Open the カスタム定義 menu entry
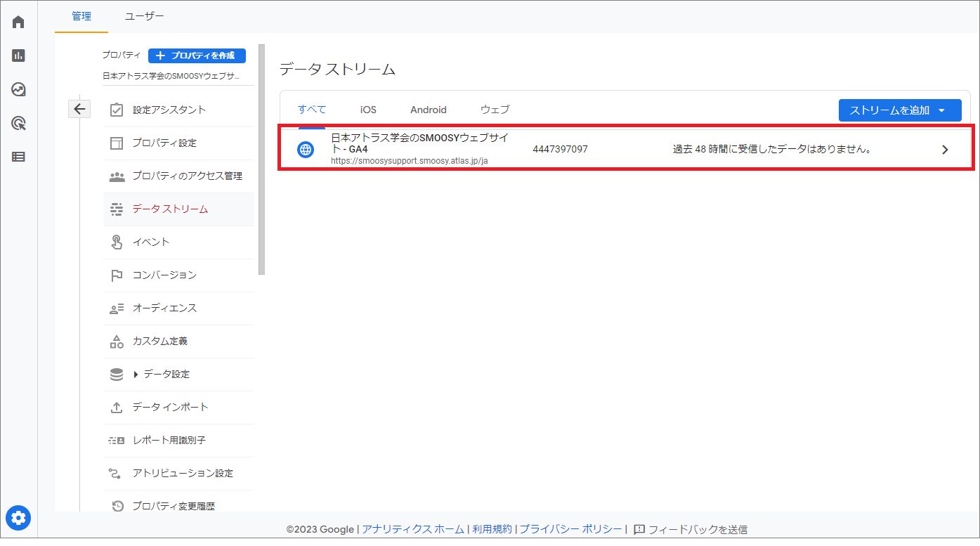 point(160,342)
